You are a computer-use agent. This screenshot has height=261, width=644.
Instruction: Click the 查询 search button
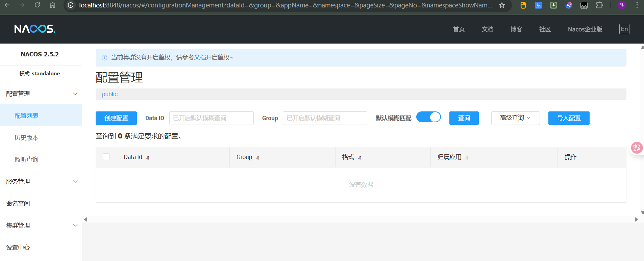(x=464, y=118)
